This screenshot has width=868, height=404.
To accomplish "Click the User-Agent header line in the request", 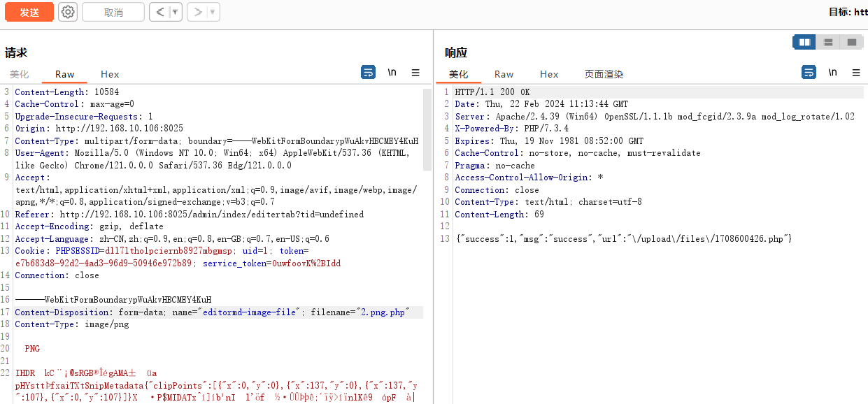I will (x=212, y=159).
